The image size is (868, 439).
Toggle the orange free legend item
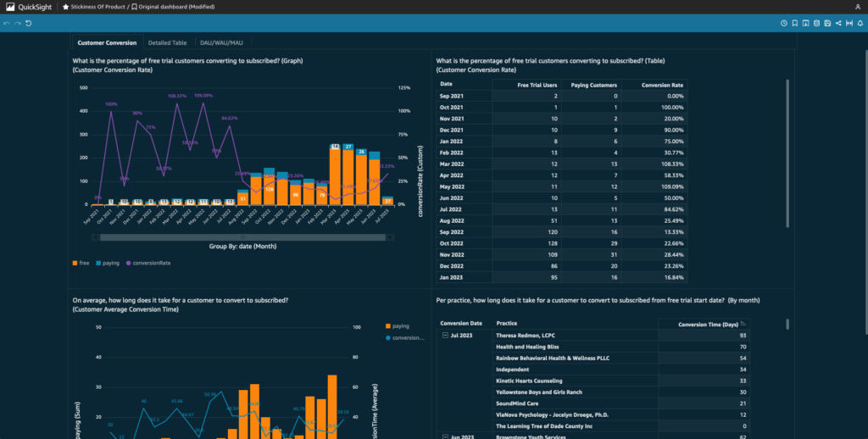(x=81, y=263)
